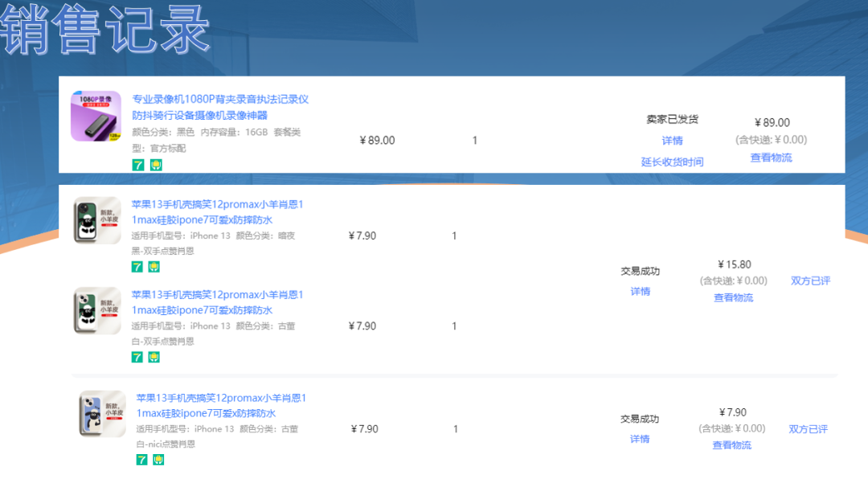The width and height of the screenshot is (868, 479).
Task: Select the ¥89.00 unit price of the recorder
Action: [x=377, y=141]
